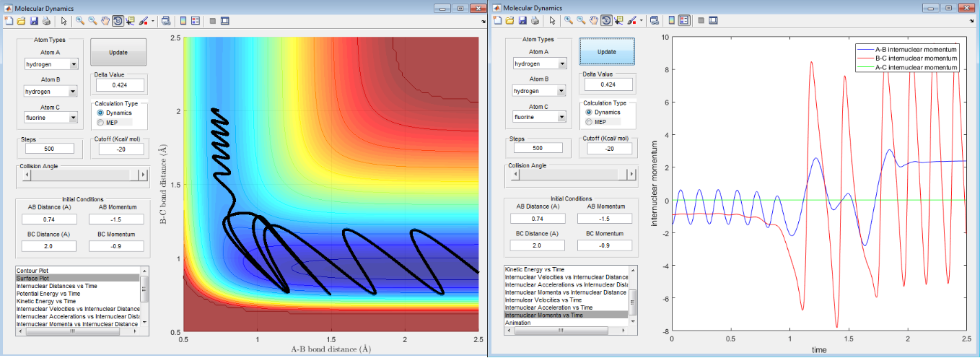980x358 pixels.
Task: Select Animation entry in right plot list
Action: click(x=518, y=323)
